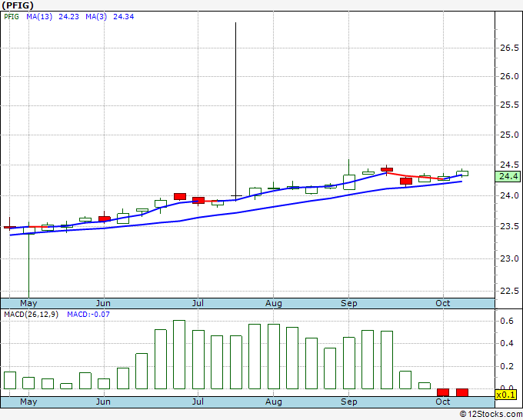Click the May label on the price chart axis
523x420 pixels.
tap(28, 303)
